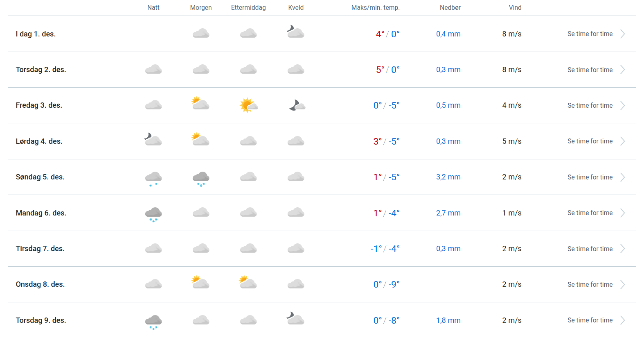Click the night snow icon for Torsdag 9. des.
Screen dimensions: 644x338
pos(153,322)
